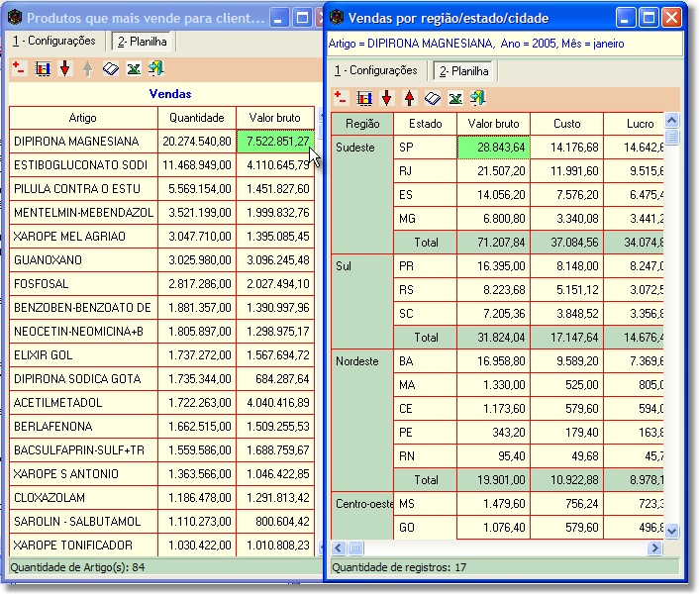Click the Artigo column header
Viewport: 700px width, 596px height.
click(83, 118)
